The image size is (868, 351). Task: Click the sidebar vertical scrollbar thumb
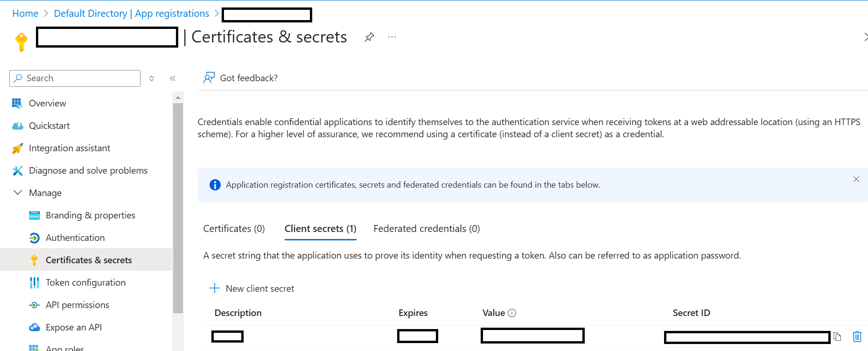(178, 208)
